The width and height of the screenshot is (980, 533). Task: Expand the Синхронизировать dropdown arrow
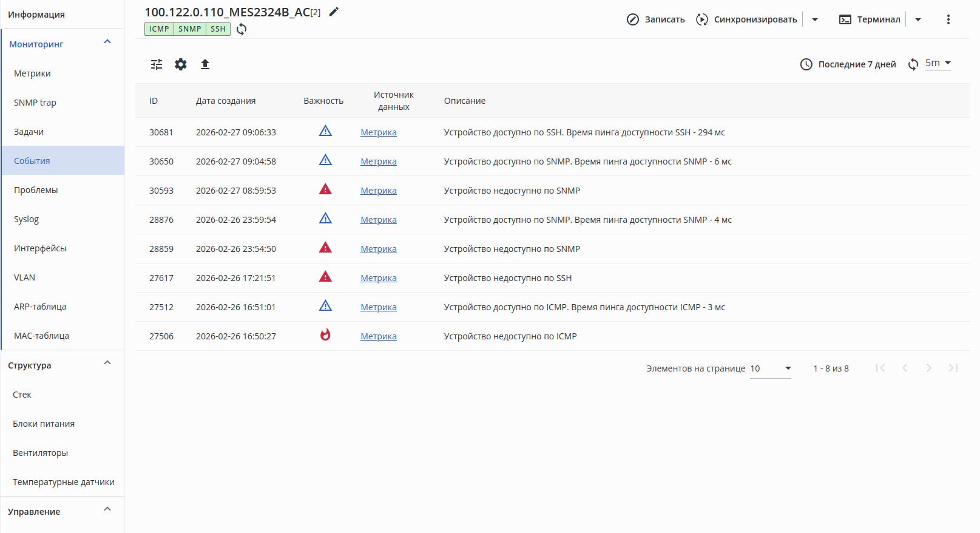(x=815, y=19)
